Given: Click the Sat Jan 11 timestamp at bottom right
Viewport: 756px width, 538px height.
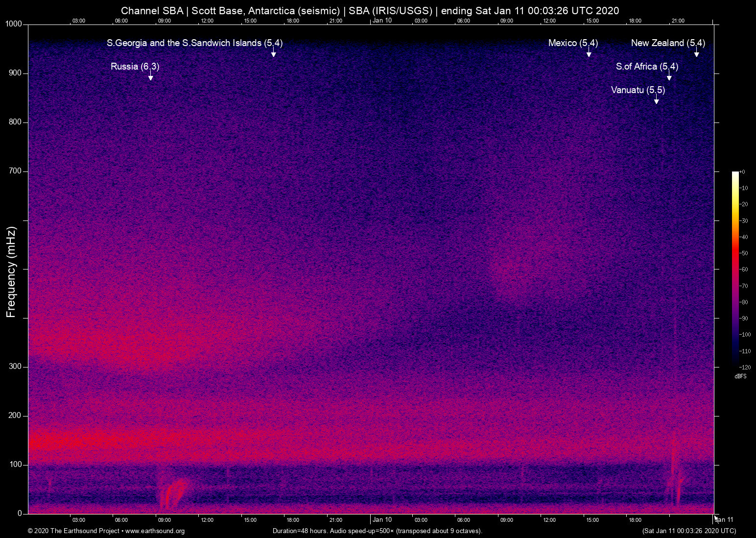Looking at the screenshot, I should pyautogui.click(x=688, y=531).
